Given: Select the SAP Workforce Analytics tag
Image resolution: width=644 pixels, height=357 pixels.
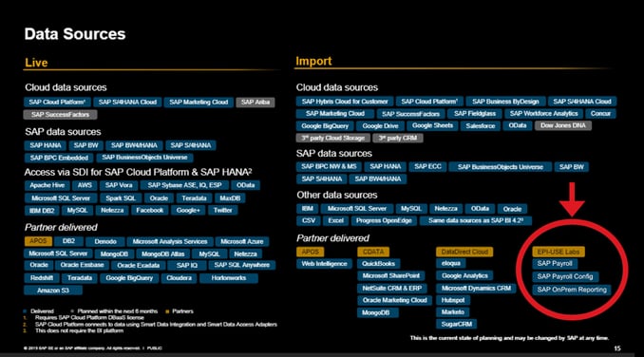Looking at the screenshot, I should pyautogui.click(x=543, y=114).
